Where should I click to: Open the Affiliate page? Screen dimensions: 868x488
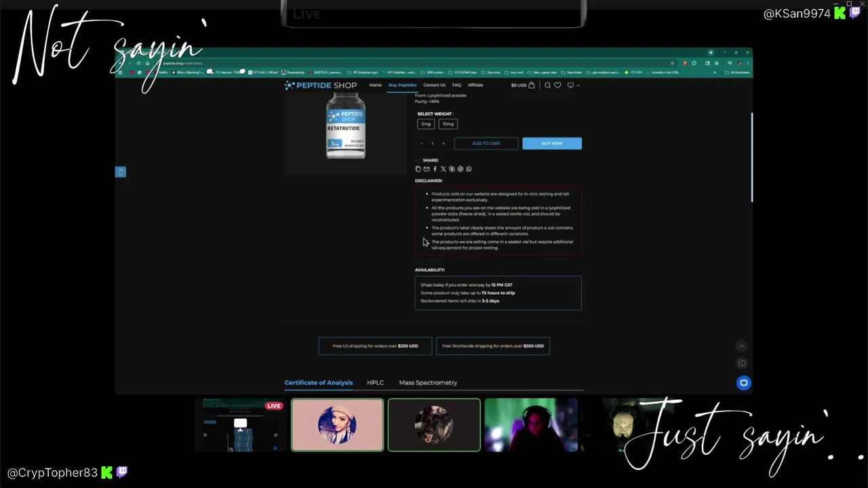[x=475, y=85]
